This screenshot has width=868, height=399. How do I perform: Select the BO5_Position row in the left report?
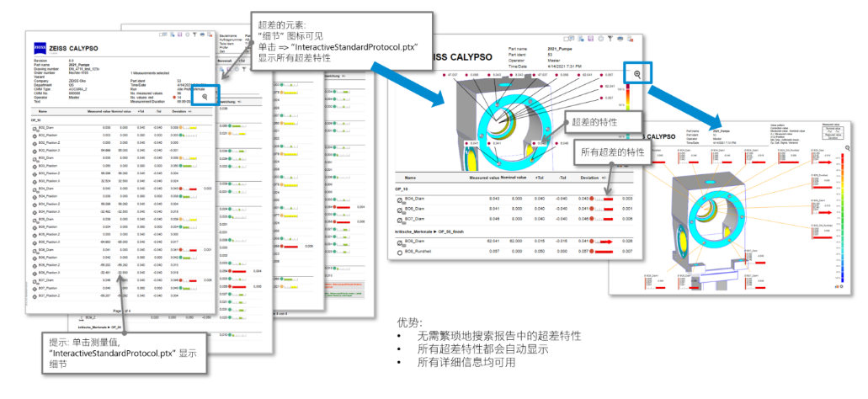tap(120, 227)
